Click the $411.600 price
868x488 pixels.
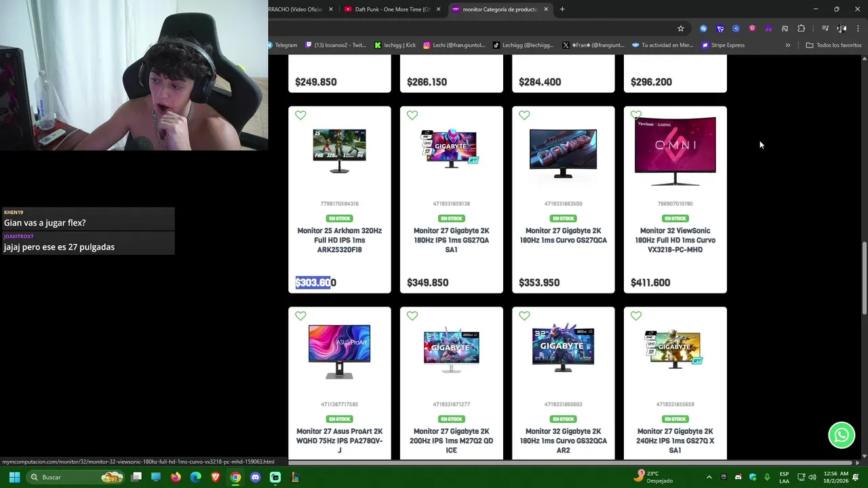coord(650,283)
